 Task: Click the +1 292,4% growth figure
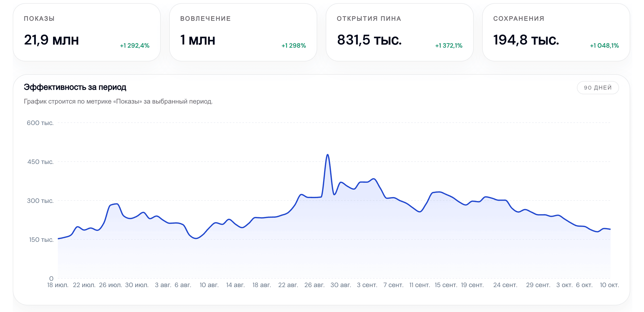[x=135, y=46]
